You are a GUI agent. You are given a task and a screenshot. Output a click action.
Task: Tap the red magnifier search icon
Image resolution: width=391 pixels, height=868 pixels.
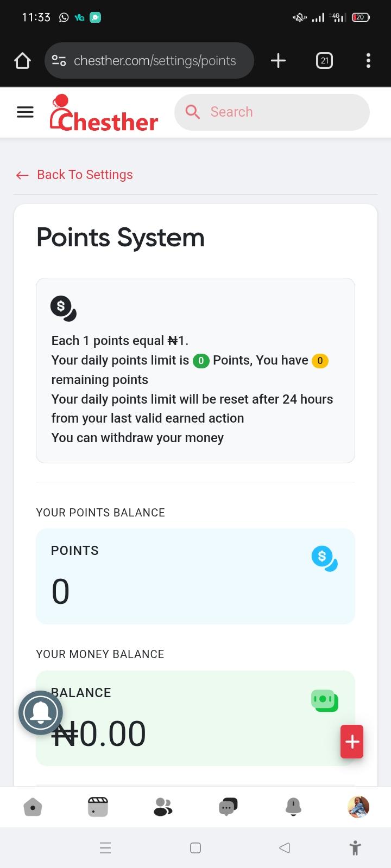pos(192,112)
